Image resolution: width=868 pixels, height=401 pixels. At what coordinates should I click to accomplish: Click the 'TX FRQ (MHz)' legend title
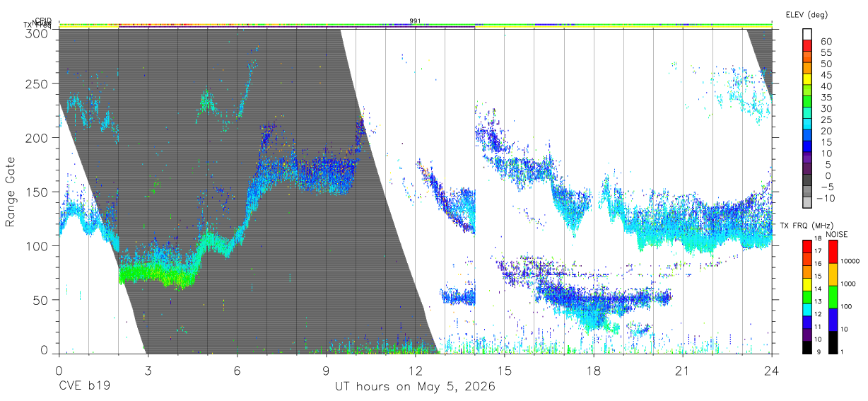click(807, 226)
